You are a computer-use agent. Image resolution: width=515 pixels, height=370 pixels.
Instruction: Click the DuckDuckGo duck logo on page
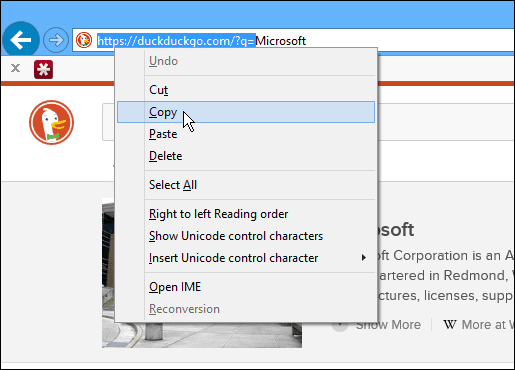pyautogui.click(x=51, y=122)
